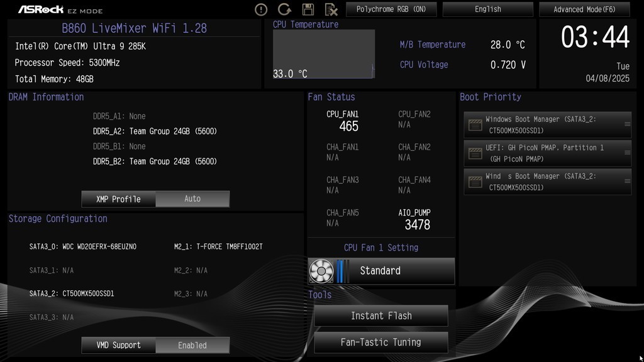Image resolution: width=644 pixels, height=362 pixels.
Task: Click Total Memory: 48GB line
Action: coord(54,79)
